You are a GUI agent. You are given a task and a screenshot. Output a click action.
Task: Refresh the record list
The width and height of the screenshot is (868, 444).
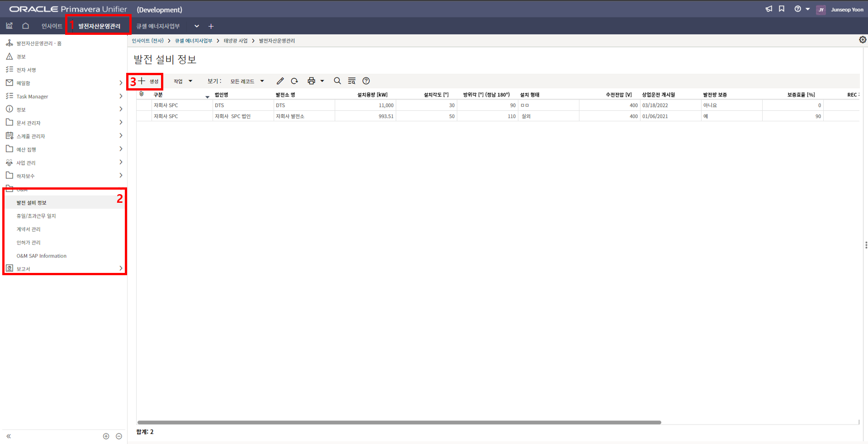point(294,81)
